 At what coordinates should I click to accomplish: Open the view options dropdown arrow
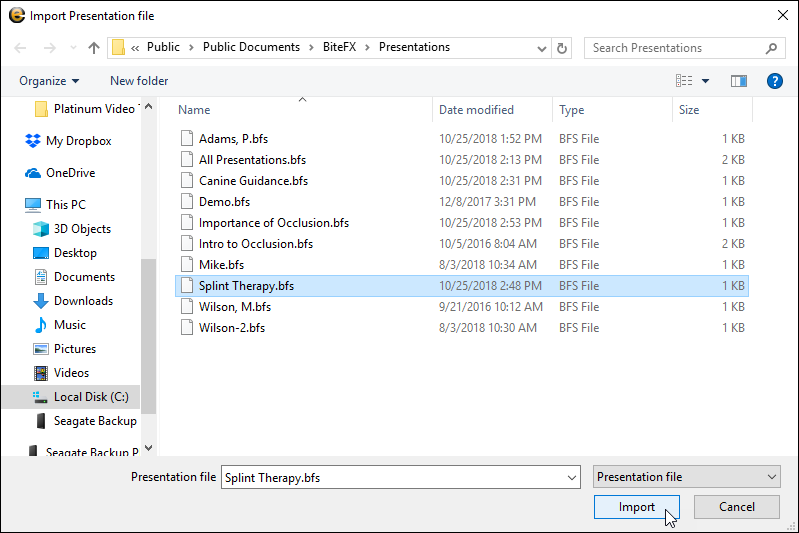tap(705, 81)
